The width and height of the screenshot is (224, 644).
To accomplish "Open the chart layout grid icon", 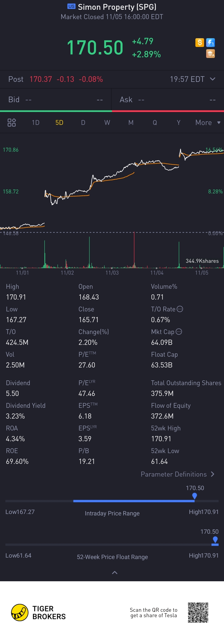I will pyautogui.click(x=11, y=123).
